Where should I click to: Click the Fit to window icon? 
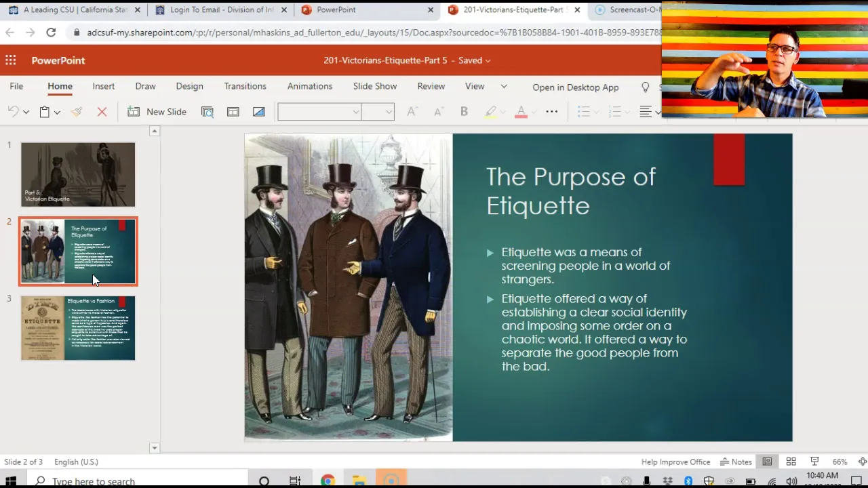tap(862, 462)
